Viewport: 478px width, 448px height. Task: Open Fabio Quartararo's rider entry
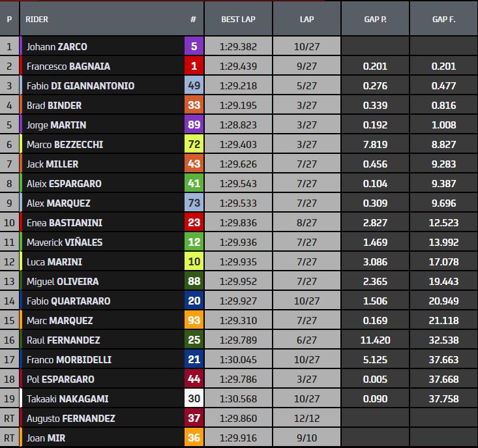coord(68,301)
